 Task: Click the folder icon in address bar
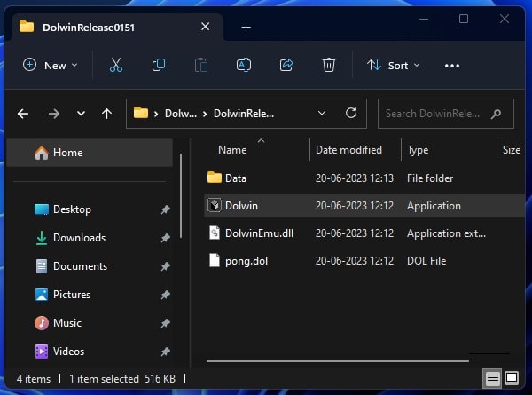tap(141, 113)
